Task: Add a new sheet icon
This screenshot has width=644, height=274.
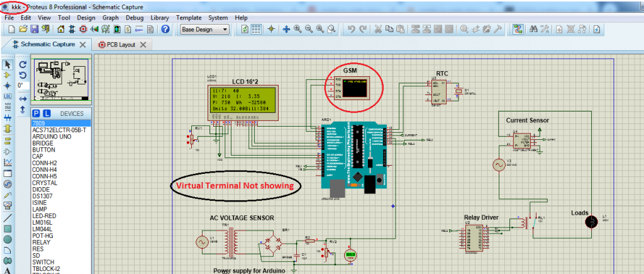Action: (559, 29)
